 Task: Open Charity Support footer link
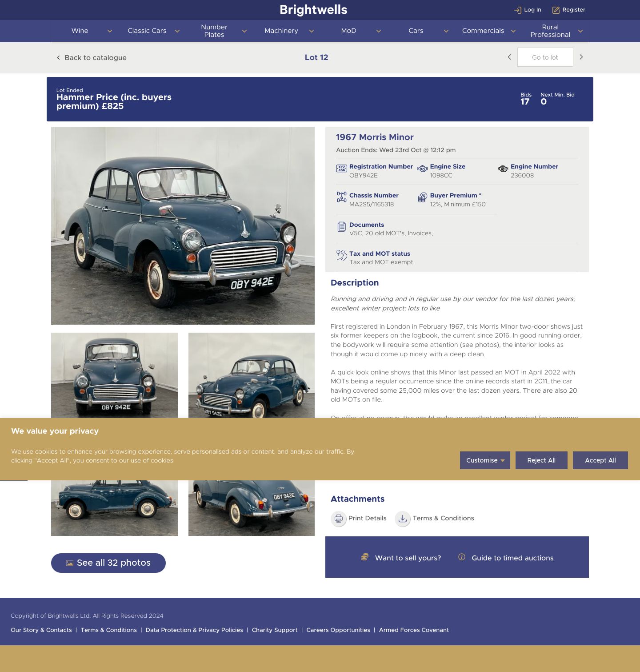275,630
